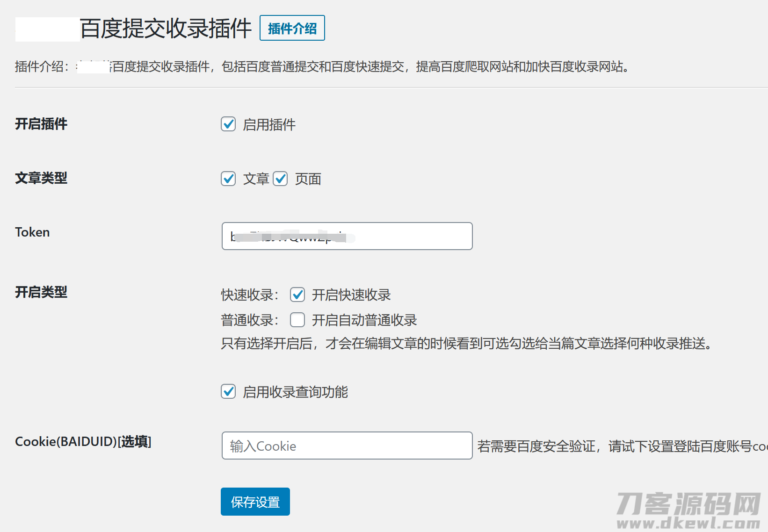This screenshot has width=768, height=532.
Task: Click the 开启自动普通收录 label text
Action: tap(364, 320)
